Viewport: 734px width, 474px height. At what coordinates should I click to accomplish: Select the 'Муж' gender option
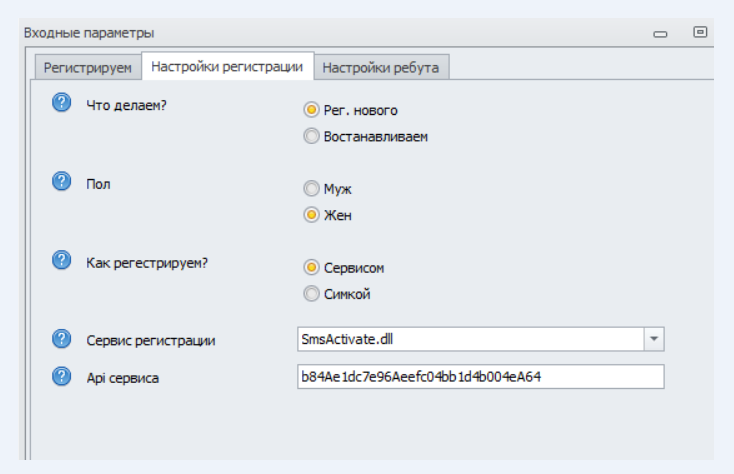311,188
